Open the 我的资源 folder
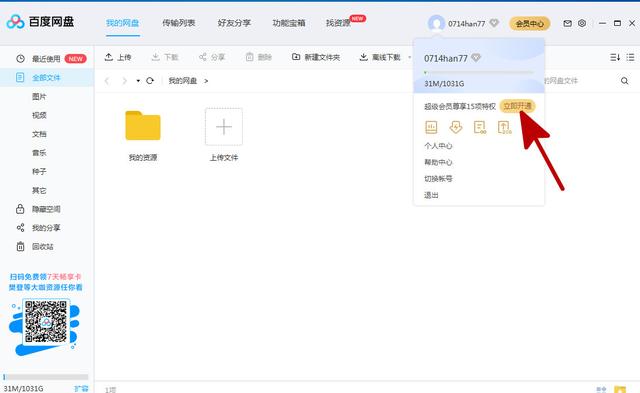The height and width of the screenshot is (393, 640). 143,135
